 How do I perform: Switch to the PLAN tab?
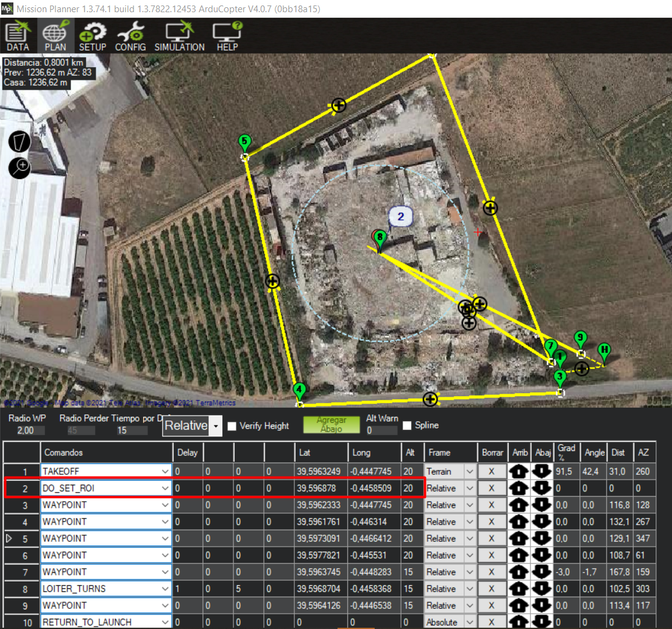pos(55,36)
